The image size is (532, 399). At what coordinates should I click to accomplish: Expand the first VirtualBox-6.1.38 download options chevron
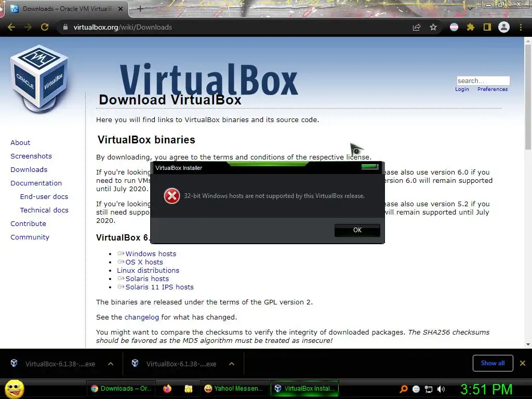point(111,364)
